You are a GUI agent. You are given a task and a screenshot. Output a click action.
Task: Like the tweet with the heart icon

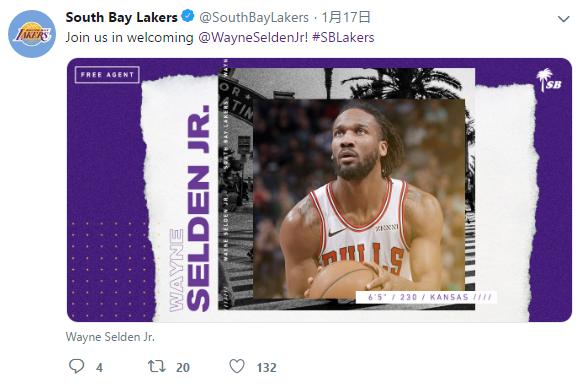[237, 366]
